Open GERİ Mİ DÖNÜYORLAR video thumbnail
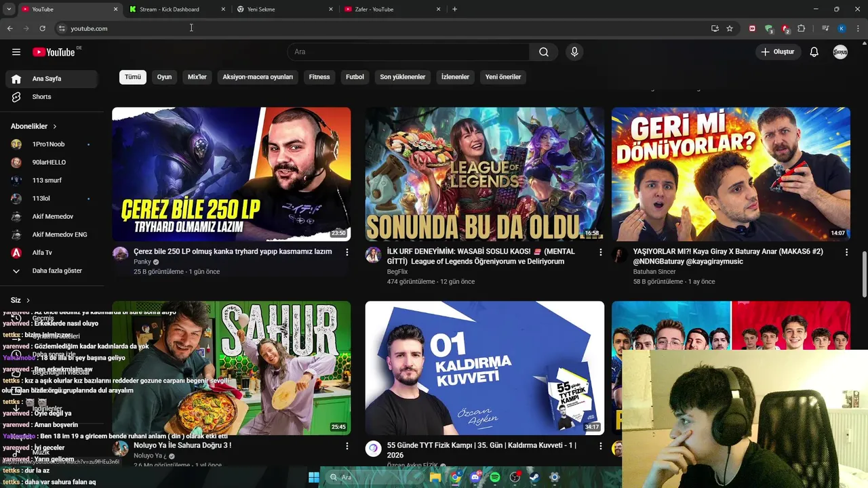This screenshot has width=868, height=488. (731, 174)
